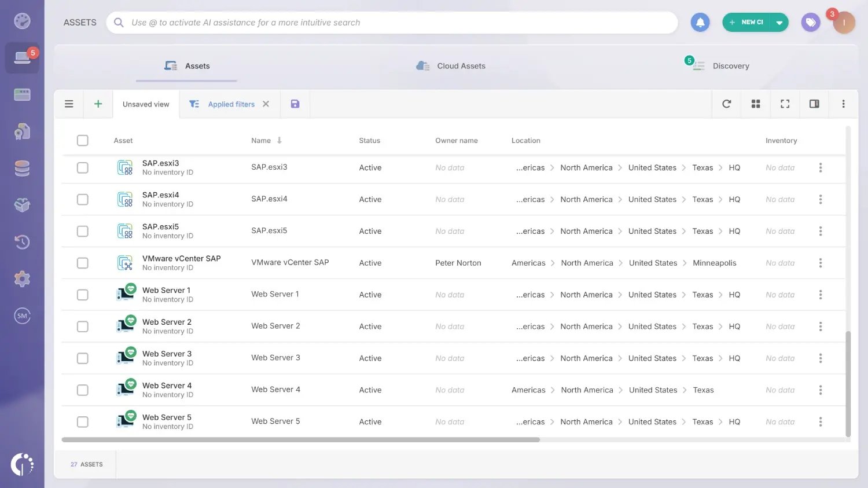Save the current unsaved view
This screenshot has height=488, width=868.
[x=295, y=104]
